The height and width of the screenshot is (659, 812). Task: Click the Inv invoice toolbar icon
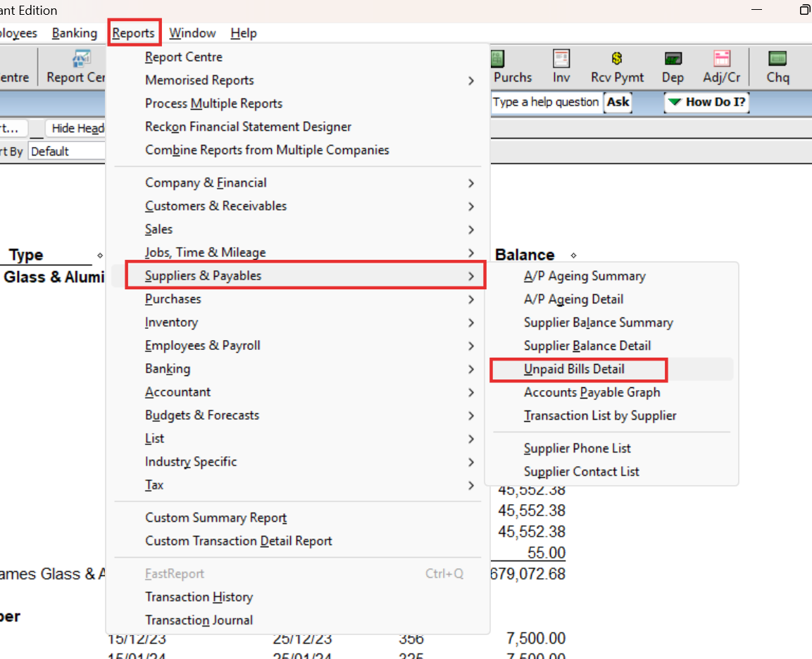coord(561,67)
